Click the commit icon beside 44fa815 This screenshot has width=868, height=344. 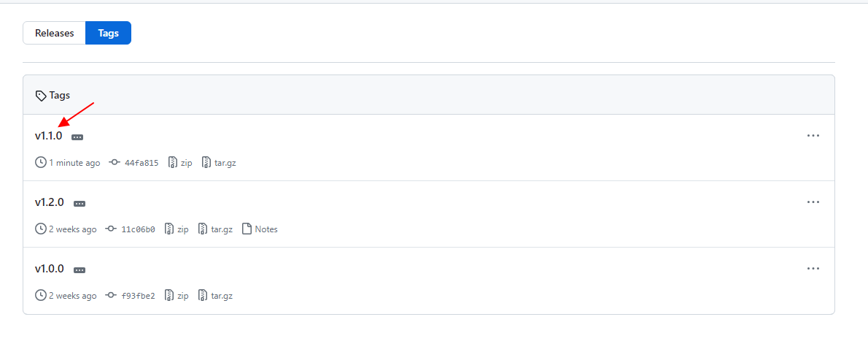click(x=115, y=162)
